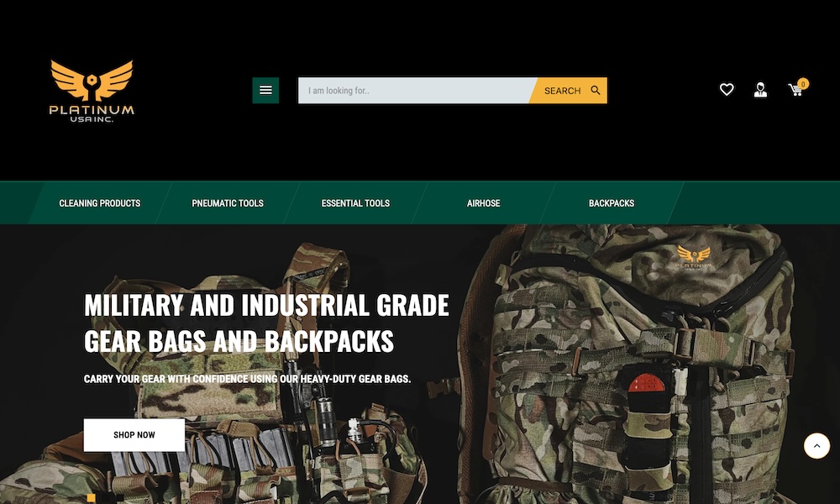Focus the "I am looking for.." search field
The image size is (840, 504).
[416, 91]
